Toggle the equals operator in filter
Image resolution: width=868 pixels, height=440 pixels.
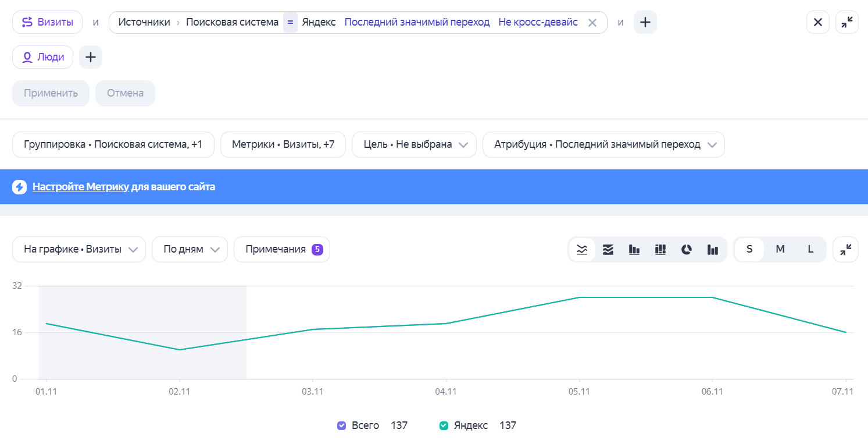pos(290,22)
